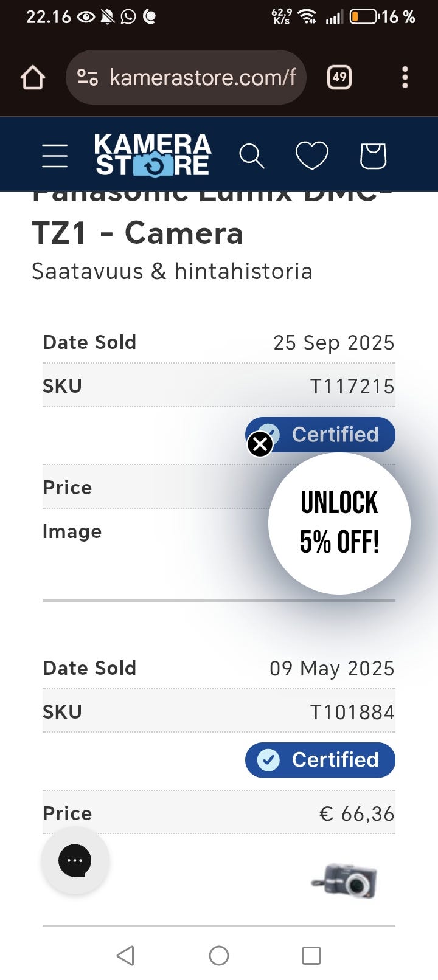This screenshot has width=438, height=980.
Task: Open the wishlist heart icon
Action: [x=311, y=156]
